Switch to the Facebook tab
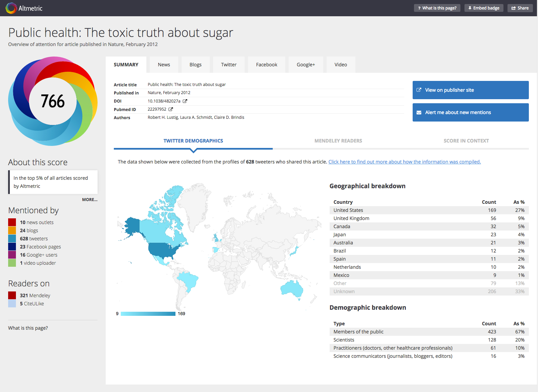Screen dimensions: 538x392 tap(267, 65)
